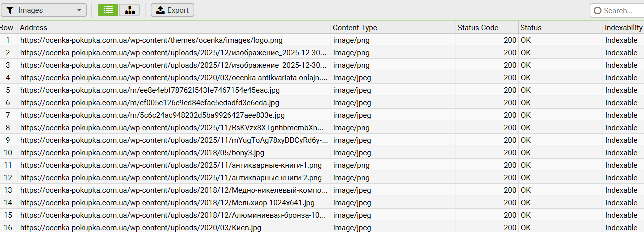This screenshot has height=232, width=644.
Task: Sort by the Content Type column header
Action: (393, 28)
